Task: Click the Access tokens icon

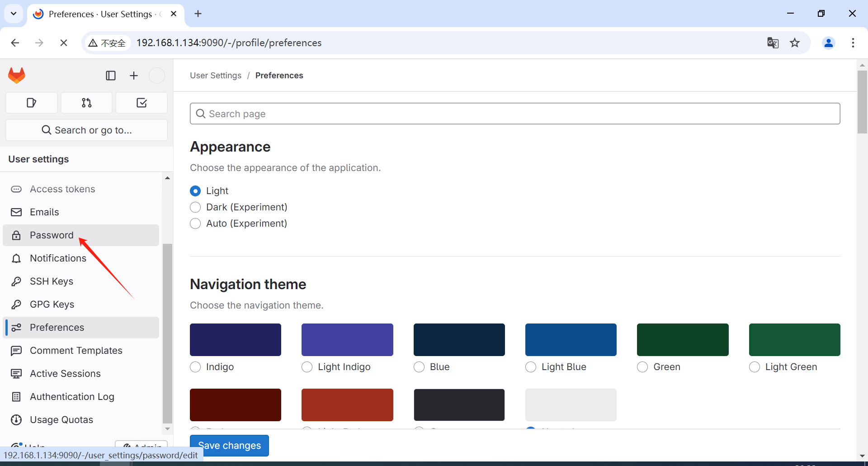Action: click(16, 189)
